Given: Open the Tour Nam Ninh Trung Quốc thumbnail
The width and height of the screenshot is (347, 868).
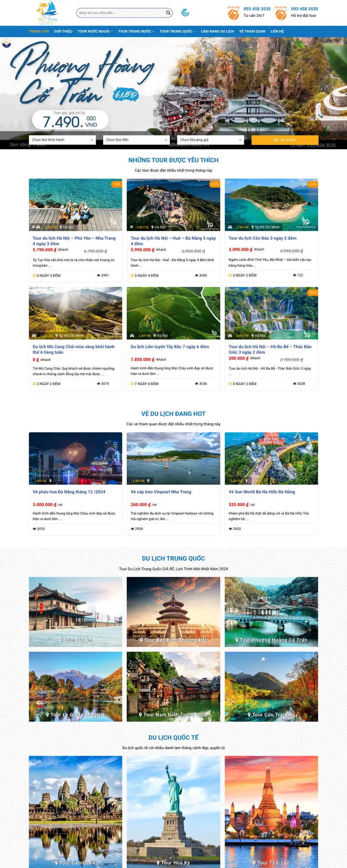Looking at the screenshot, I should [173, 687].
